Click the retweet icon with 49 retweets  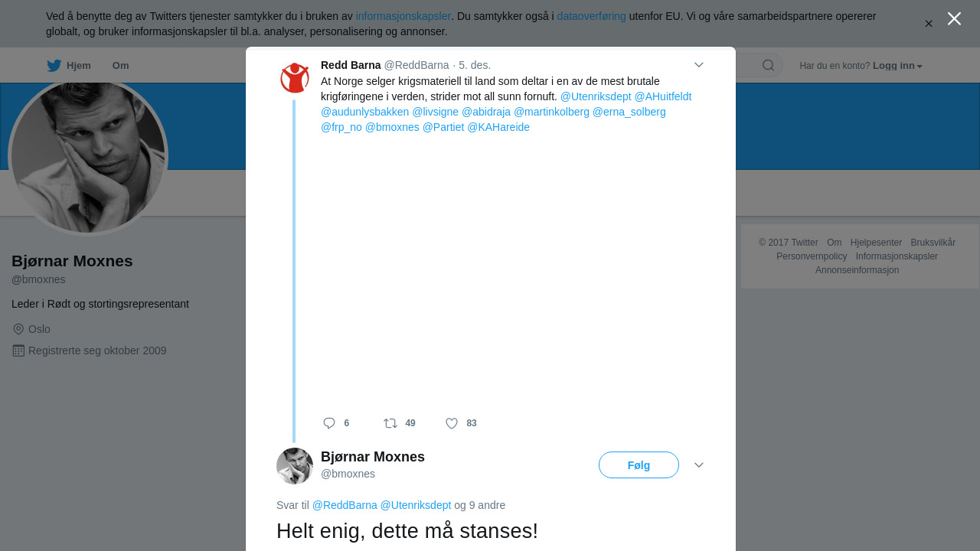[390, 423]
